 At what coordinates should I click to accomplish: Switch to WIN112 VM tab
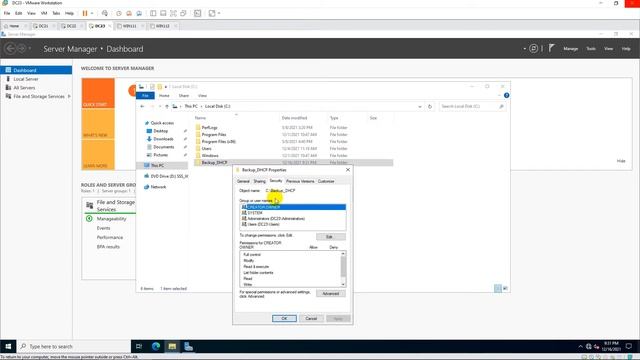(163, 26)
